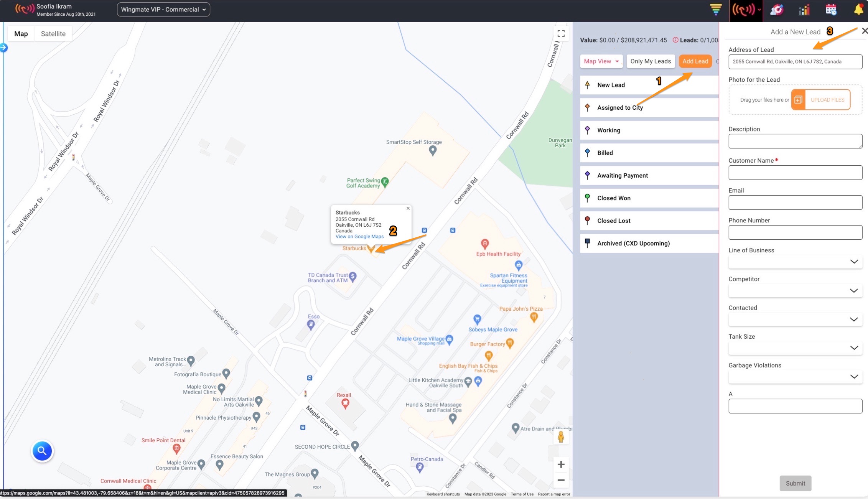Close the Starbucks info popup
The width and height of the screenshot is (868, 499).
(408, 208)
